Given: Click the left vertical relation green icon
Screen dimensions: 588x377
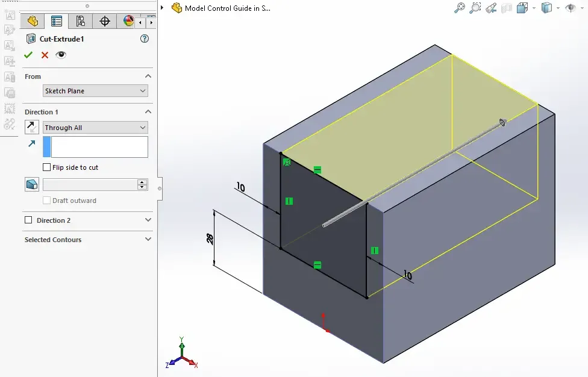Looking at the screenshot, I should click(289, 201).
